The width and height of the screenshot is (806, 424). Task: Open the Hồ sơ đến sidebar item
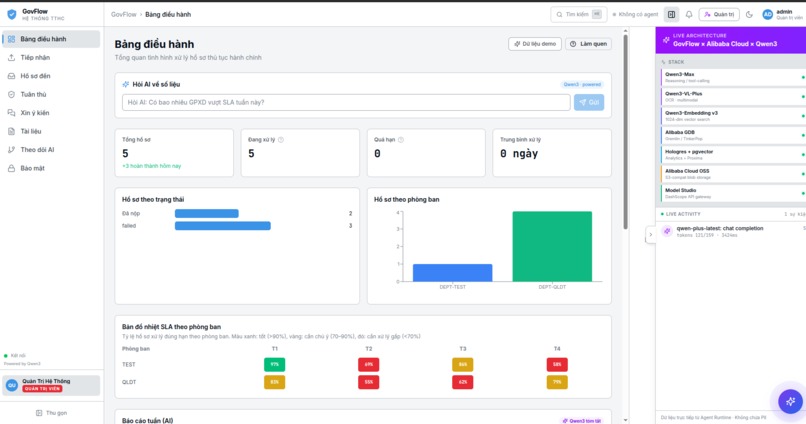[51, 76]
